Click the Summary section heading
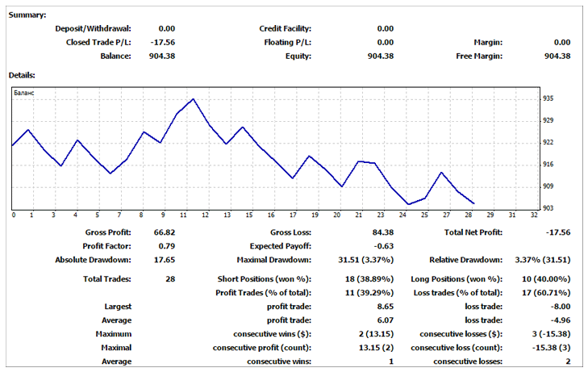This screenshot has height=372, width=588. click(27, 15)
